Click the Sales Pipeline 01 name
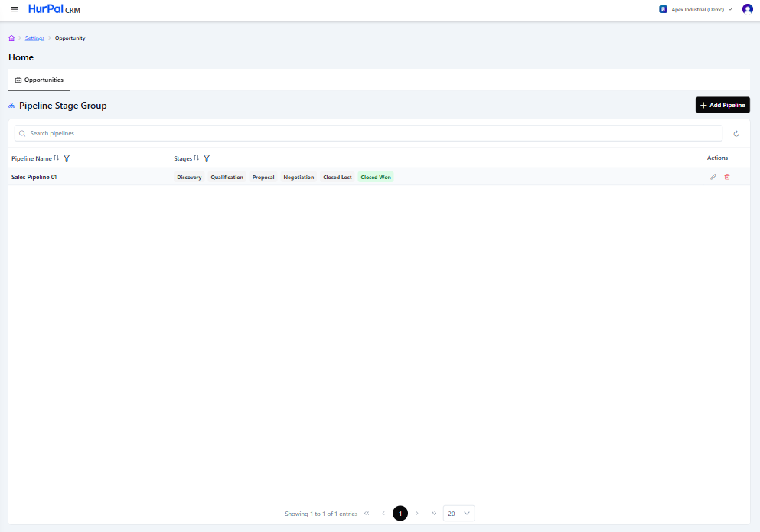The image size is (760, 532). [x=34, y=177]
